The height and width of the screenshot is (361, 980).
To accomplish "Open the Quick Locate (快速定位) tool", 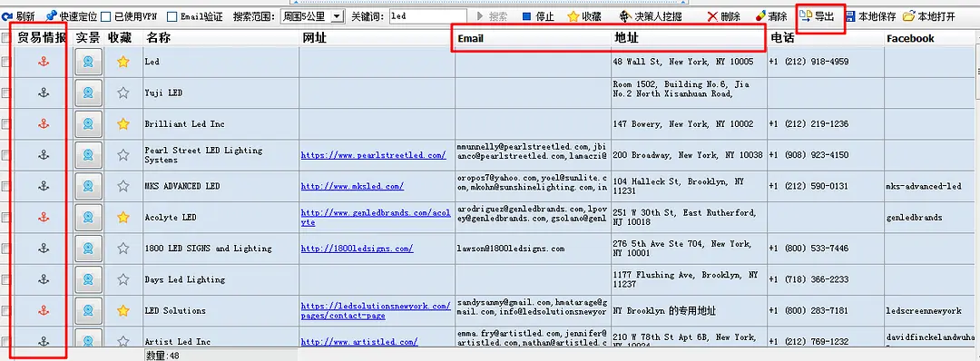I will click(x=71, y=17).
